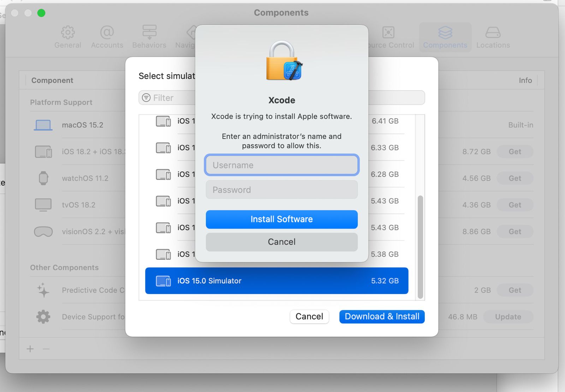This screenshot has width=565, height=392.
Task: Open the Locations settings tab
Action: (493, 37)
